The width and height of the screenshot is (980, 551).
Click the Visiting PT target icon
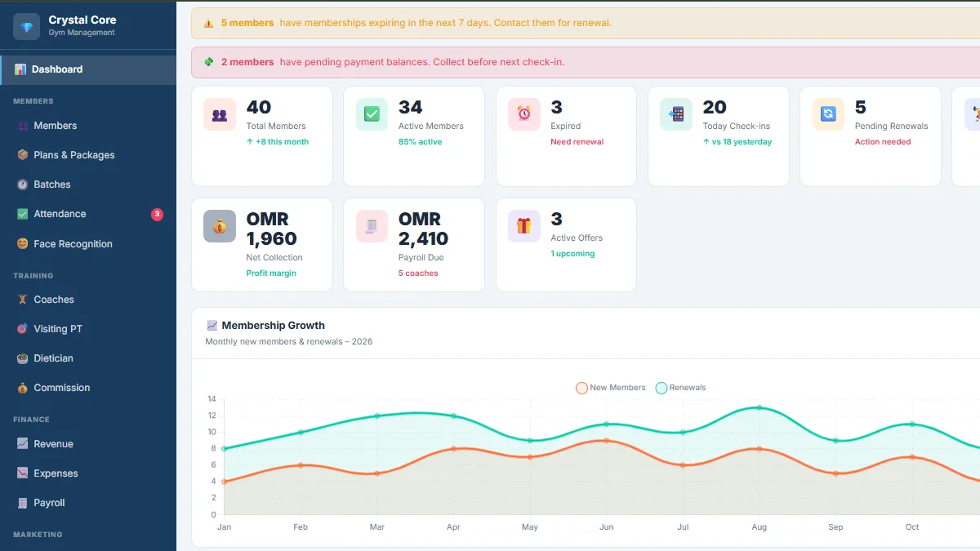pos(23,329)
